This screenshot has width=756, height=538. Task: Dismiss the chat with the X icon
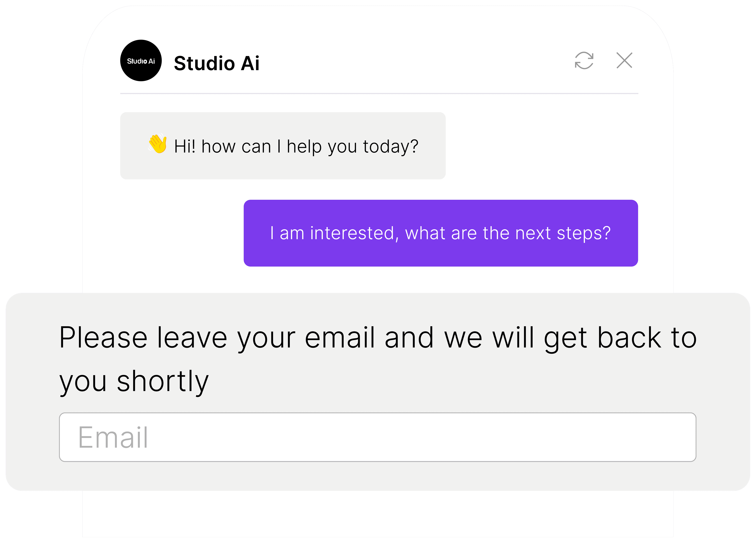[x=624, y=61]
